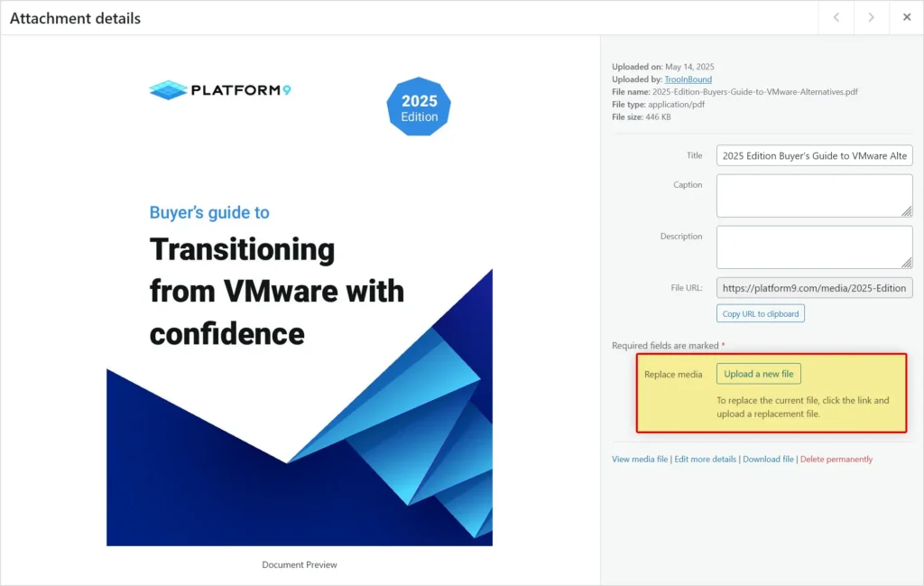
Task: Click the 'Uploaded on: May 14, 2025' text
Action: click(x=663, y=67)
